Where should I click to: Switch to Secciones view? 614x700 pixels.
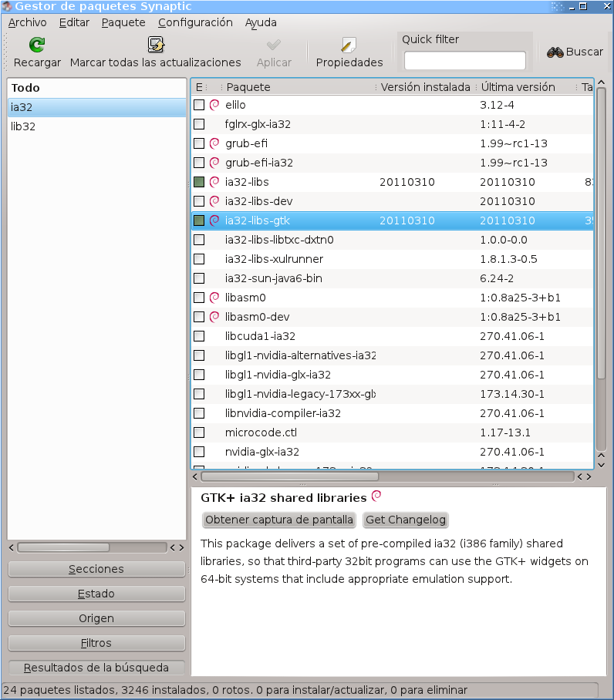coord(96,569)
